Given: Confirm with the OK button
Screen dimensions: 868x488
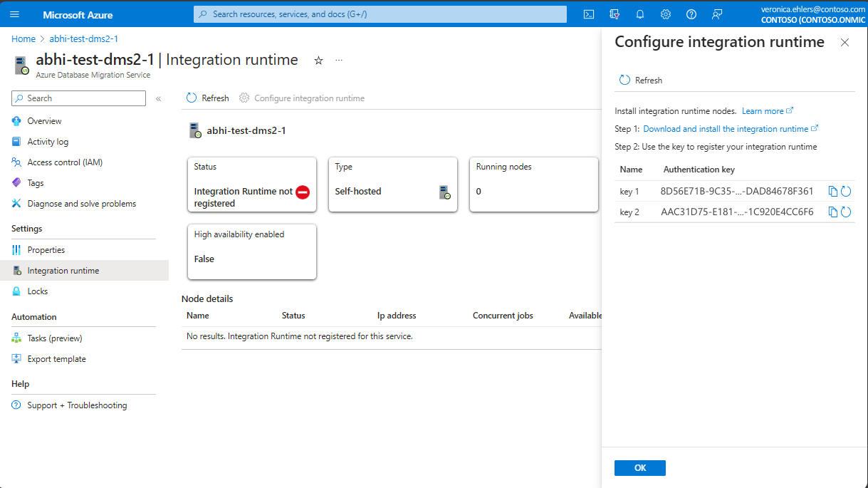Looking at the screenshot, I should (x=639, y=467).
